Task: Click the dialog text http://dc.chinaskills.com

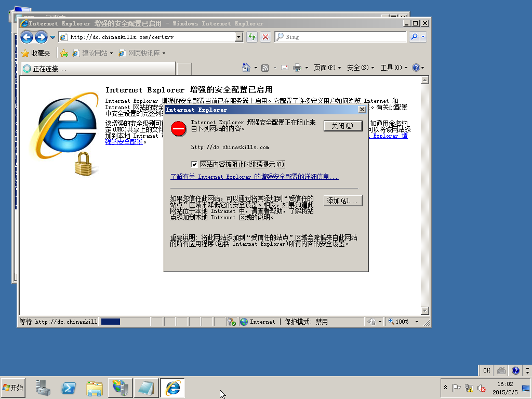Action: point(230,148)
